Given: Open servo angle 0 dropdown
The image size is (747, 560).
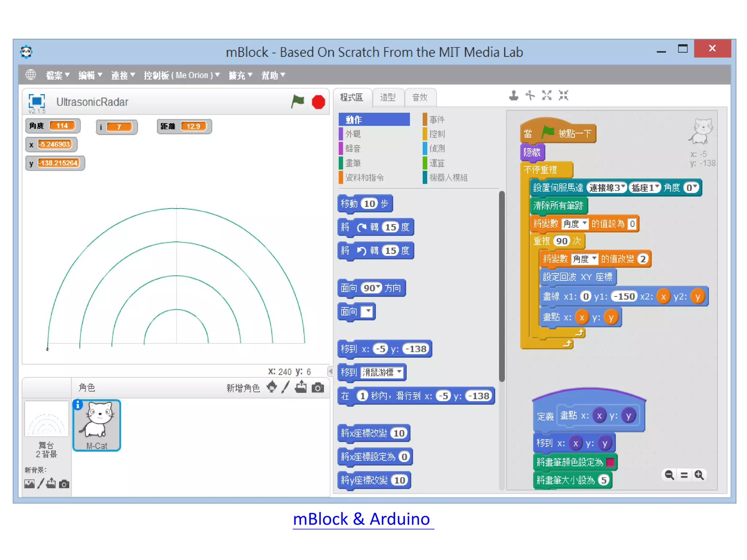Looking at the screenshot, I should pyautogui.click(x=691, y=187).
